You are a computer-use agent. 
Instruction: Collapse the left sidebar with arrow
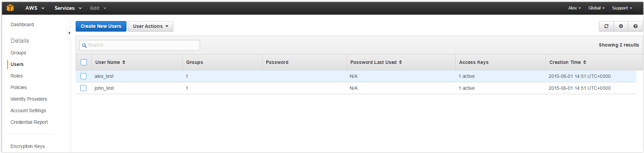tap(69, 33)
